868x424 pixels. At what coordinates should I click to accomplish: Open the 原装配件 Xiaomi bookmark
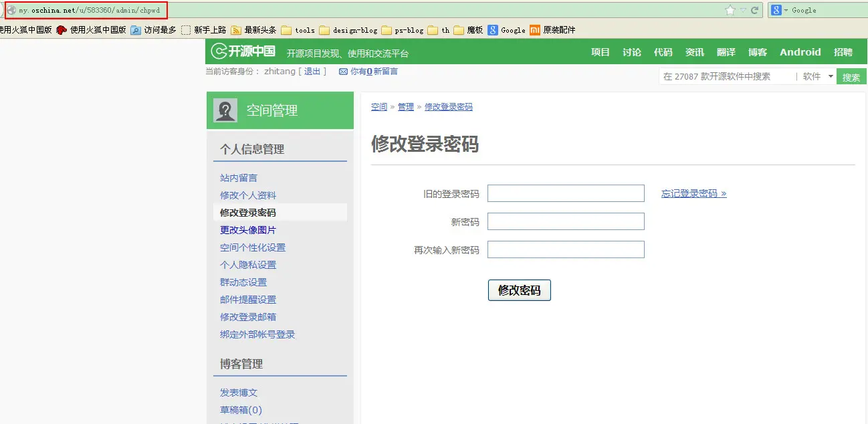click(x=552, y=30)
